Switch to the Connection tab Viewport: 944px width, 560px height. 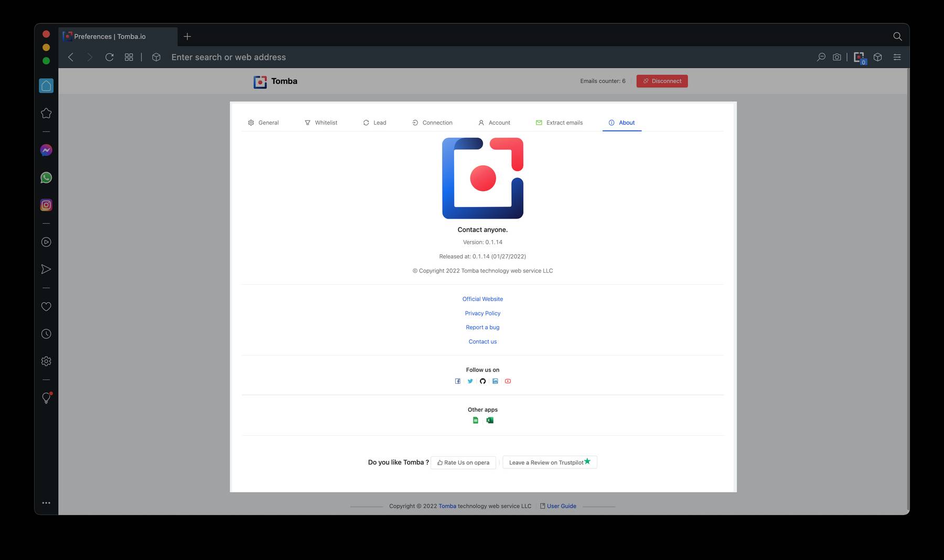(x=432, y=123)
